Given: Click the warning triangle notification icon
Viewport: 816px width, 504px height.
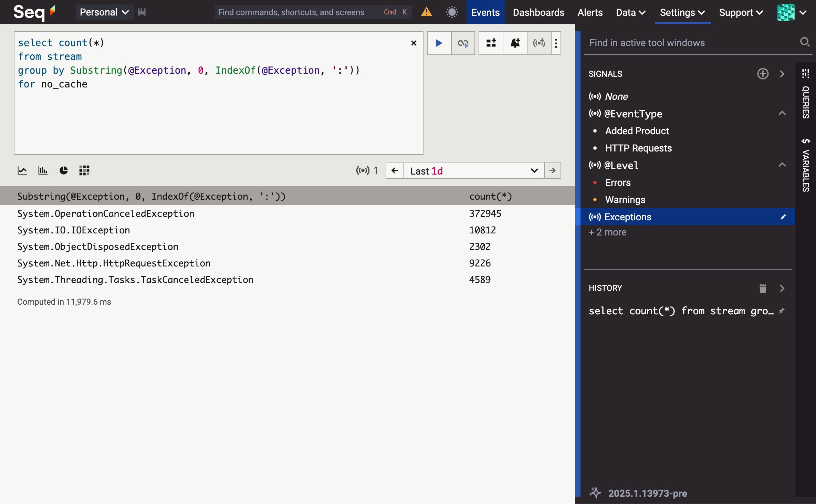Looking at the screenshot, I should [426, 12].
